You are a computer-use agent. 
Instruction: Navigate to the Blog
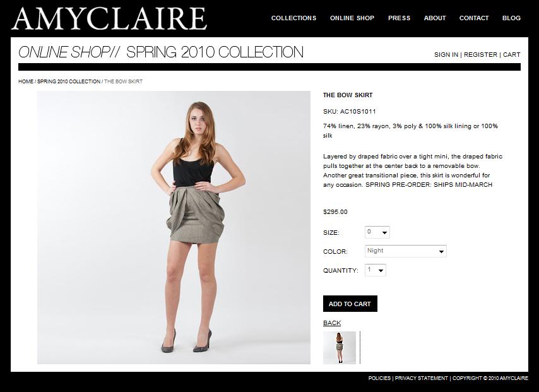[x=511, y=18]
